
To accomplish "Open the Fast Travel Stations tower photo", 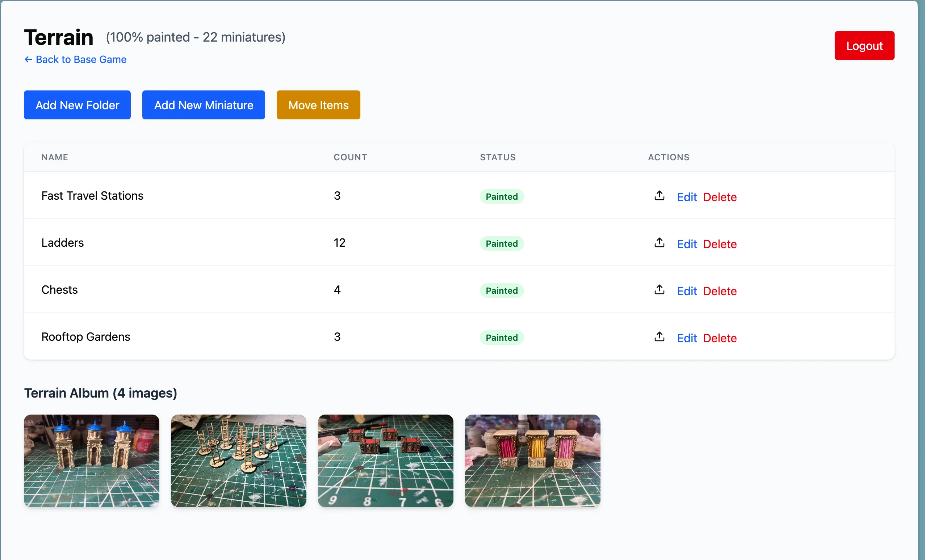I will tap(92, 461).
